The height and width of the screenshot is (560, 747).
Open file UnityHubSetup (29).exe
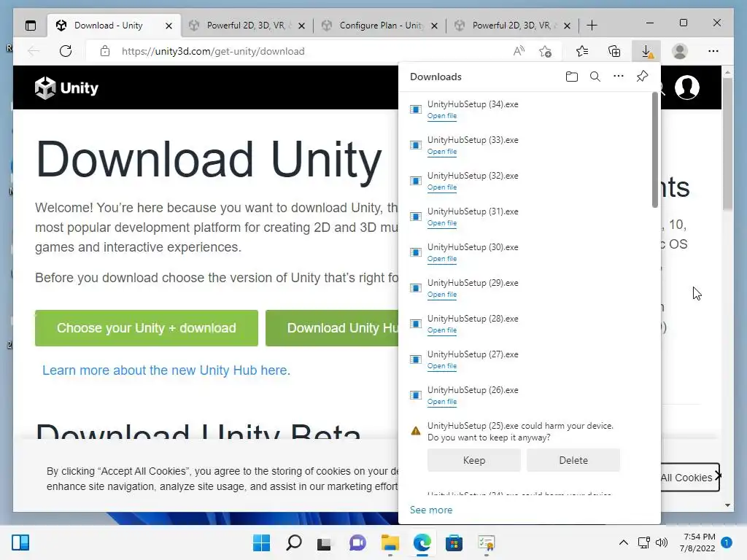(x=441, y=295)
